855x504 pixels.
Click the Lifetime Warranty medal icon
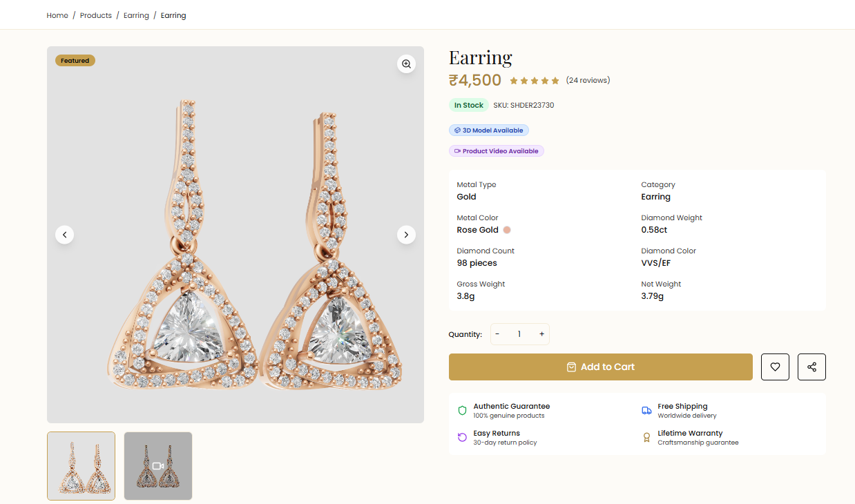point(646,438)
